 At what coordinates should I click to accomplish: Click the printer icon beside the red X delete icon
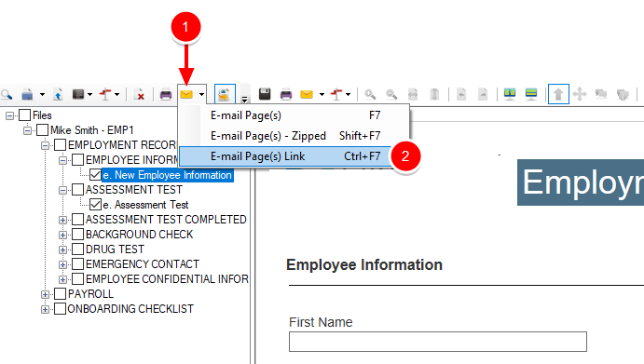click(x=166, y=95)
